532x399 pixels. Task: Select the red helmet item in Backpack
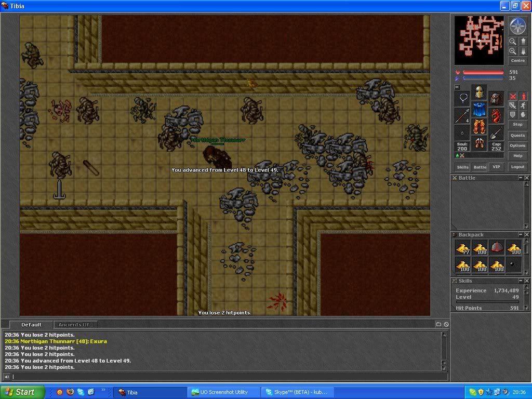(497, 248)
